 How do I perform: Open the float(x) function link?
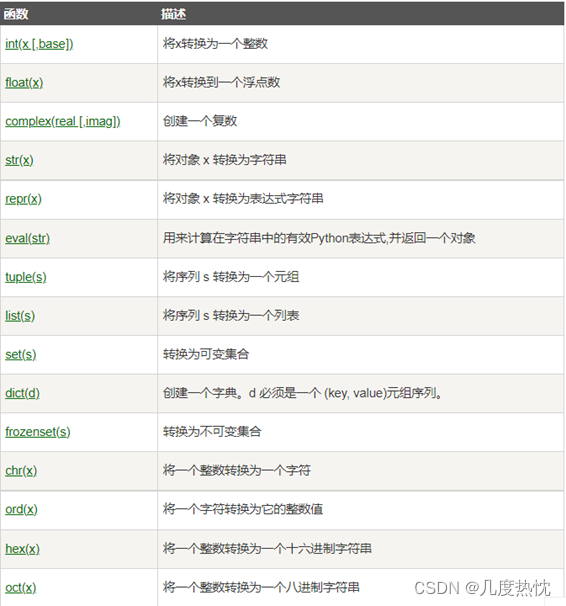(24, 83)
